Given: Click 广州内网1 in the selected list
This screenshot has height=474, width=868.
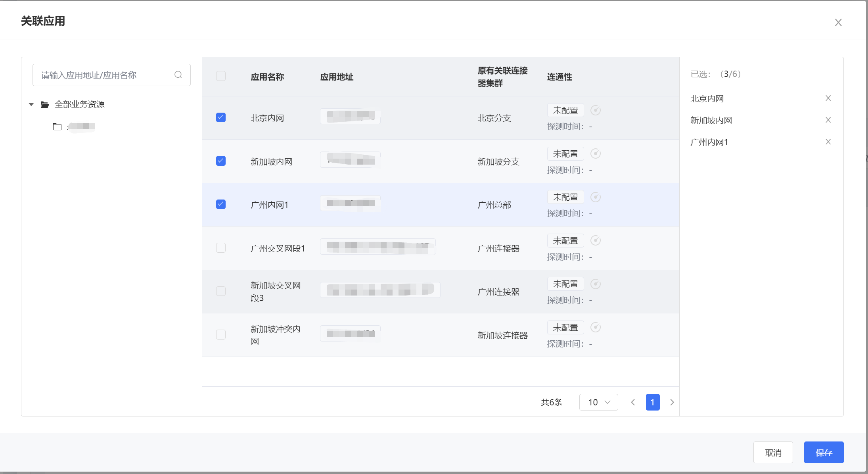Looking at the screenshot, I should 709,142.
